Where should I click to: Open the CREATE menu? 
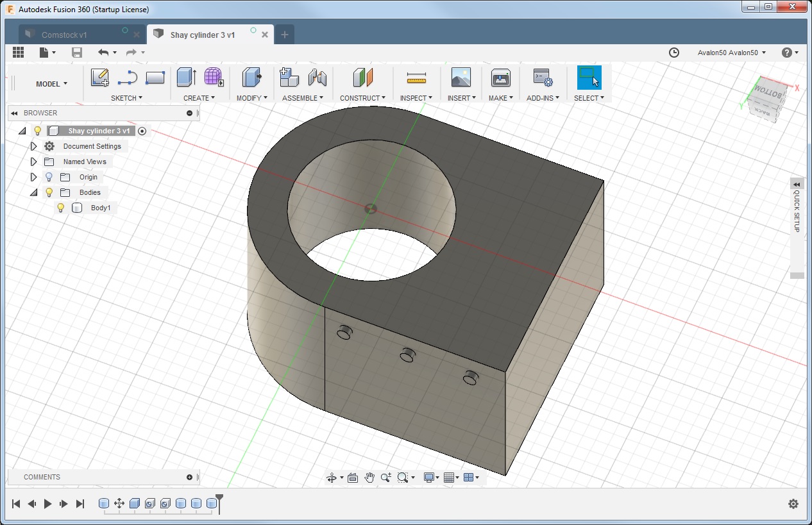199,98
